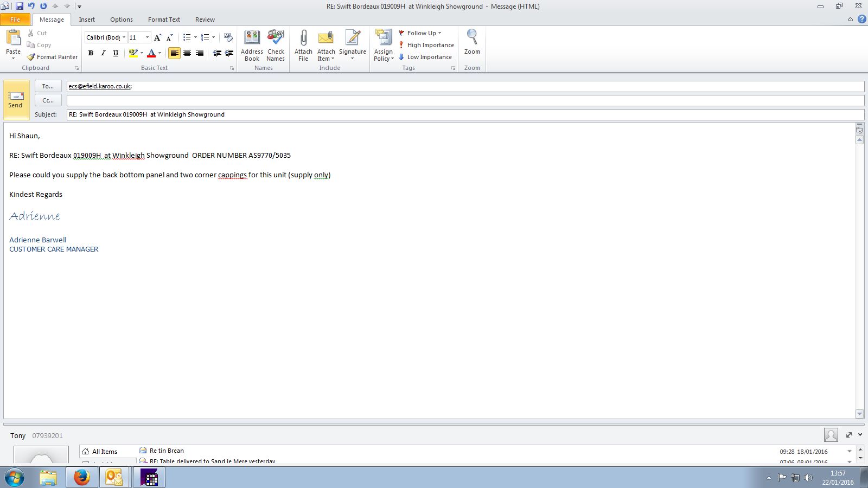Switch to the Review tab
Viewport: 868px width, 488px height.
tap(205, 20)
